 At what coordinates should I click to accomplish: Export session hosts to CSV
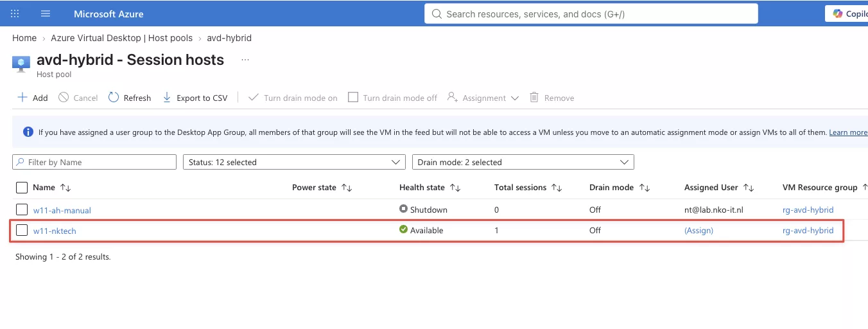pos(195,98)
